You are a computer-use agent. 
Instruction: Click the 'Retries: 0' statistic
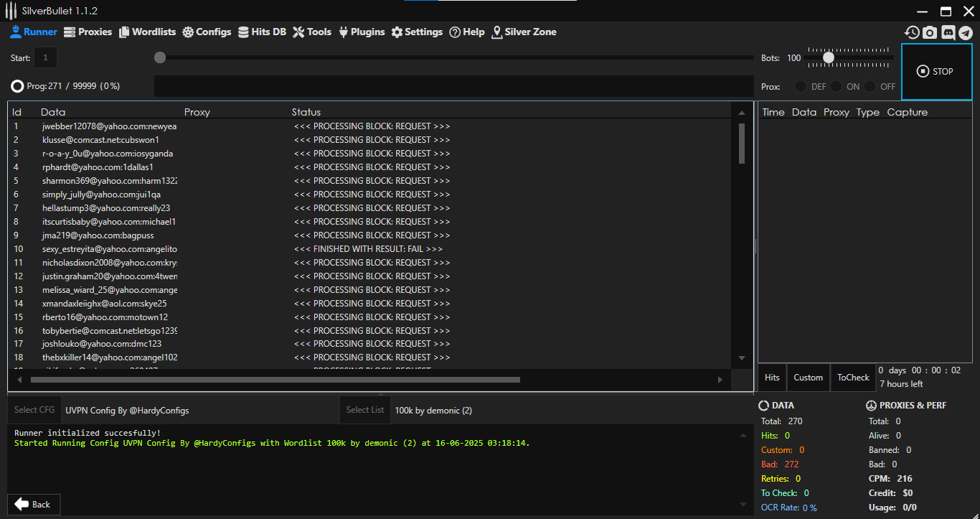(x=781, y=479)
